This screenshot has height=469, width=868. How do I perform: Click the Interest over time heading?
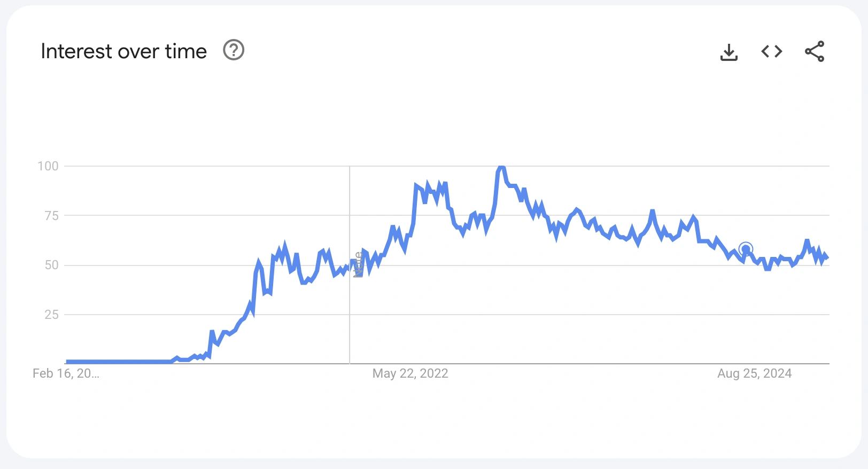click(x=123, y=51)
